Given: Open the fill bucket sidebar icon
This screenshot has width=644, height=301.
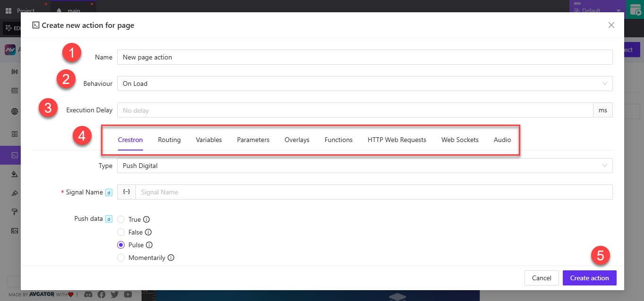Looking at the screenshot, I should tap(14, 174).
